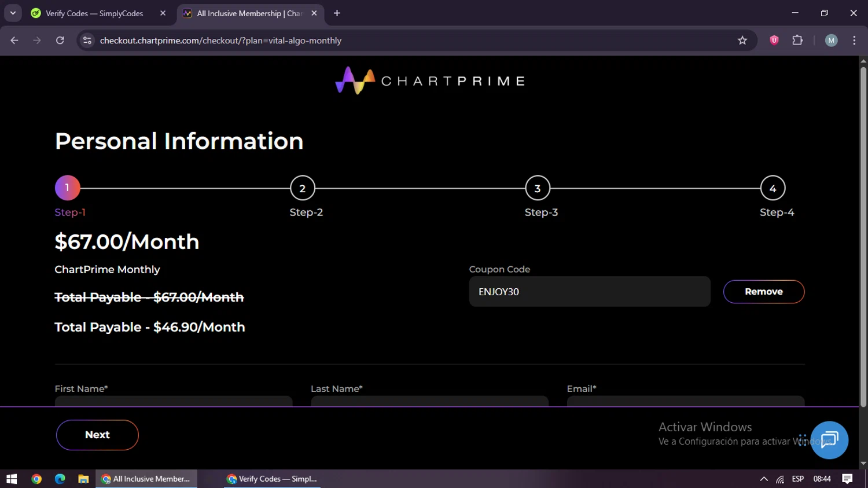
Task: Focus the Last Name field
Action: coord(429,401)
